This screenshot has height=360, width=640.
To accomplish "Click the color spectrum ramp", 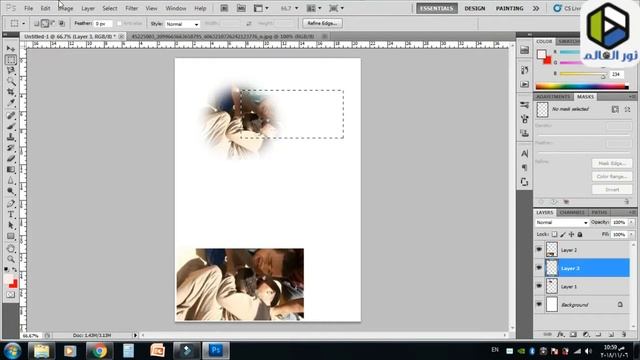I will coord(581,86).
